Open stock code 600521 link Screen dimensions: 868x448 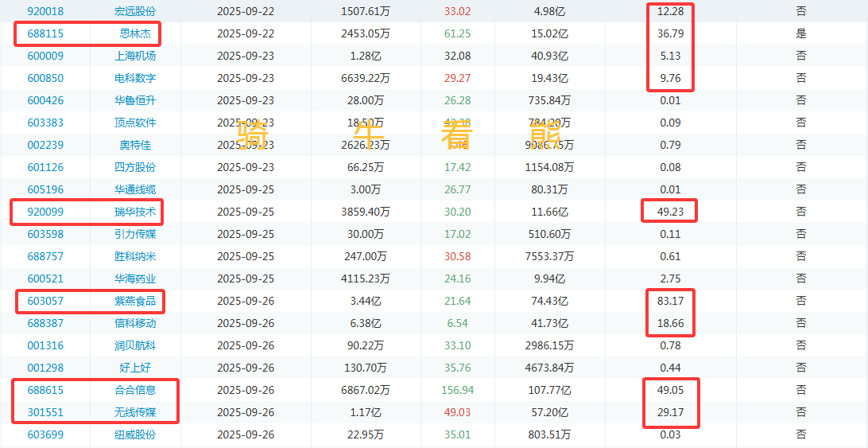point(45,279)
